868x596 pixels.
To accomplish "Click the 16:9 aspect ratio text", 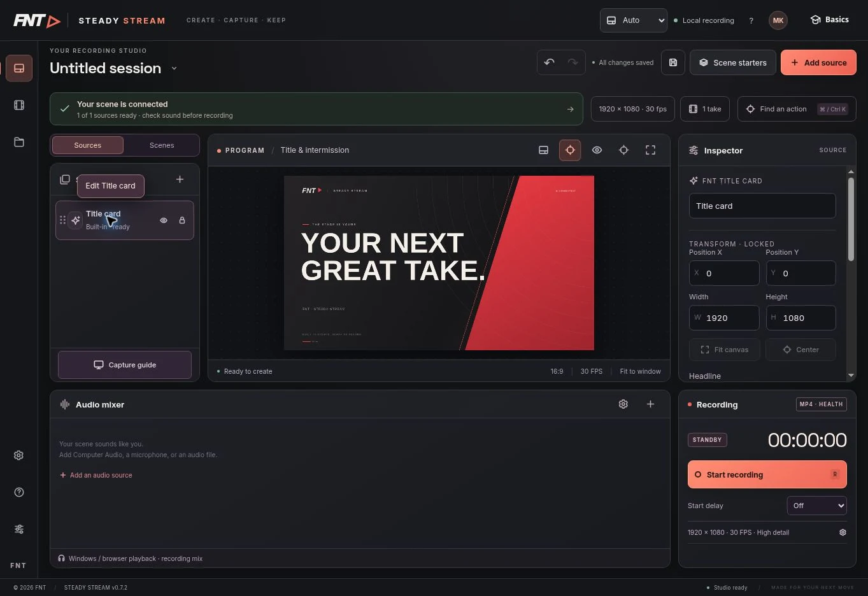I will [x=557, y=371].
